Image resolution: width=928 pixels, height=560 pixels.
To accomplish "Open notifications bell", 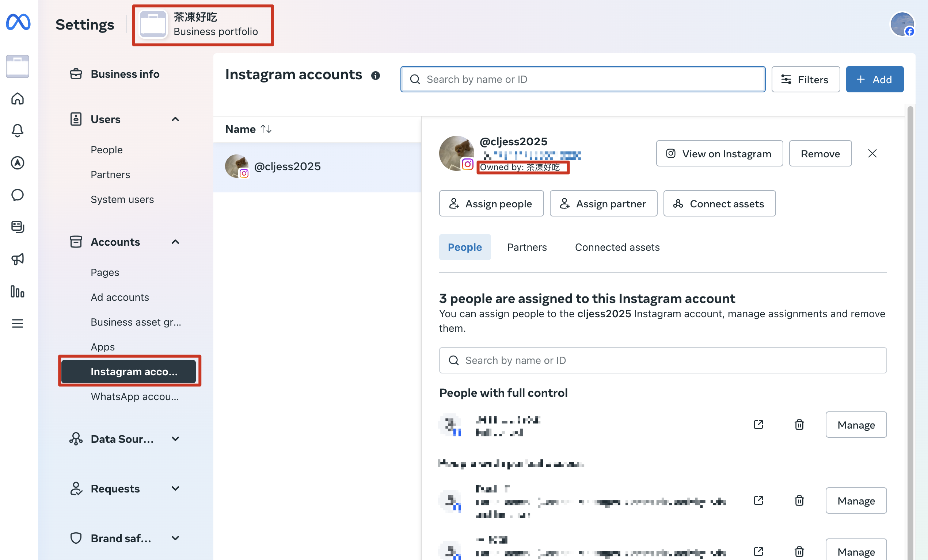I will [x=17, y=131].
